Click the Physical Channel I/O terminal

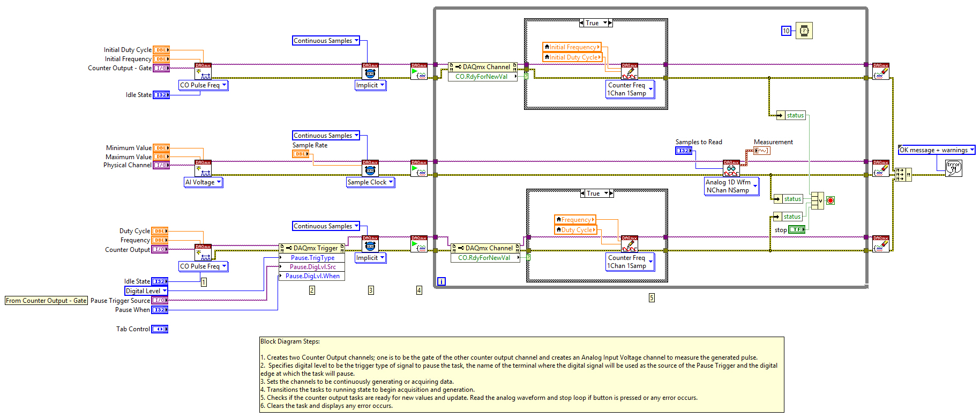pos(161,165)
